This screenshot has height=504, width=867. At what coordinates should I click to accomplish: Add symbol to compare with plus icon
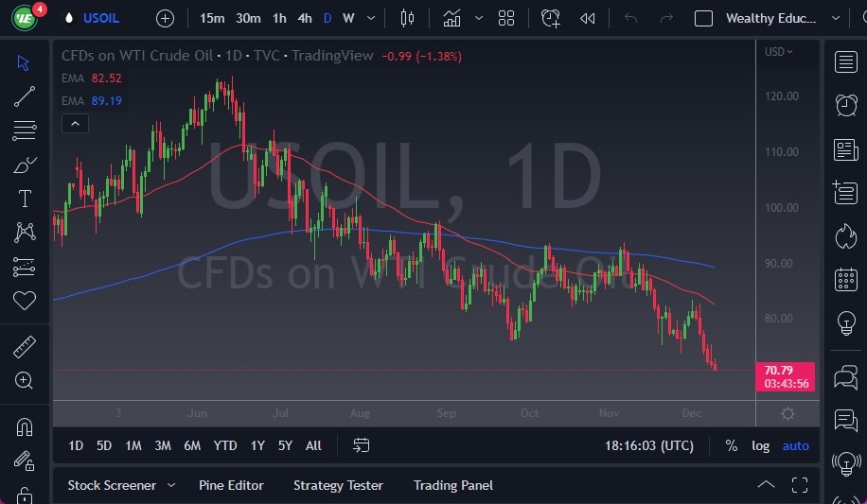(x=165, y=19)
